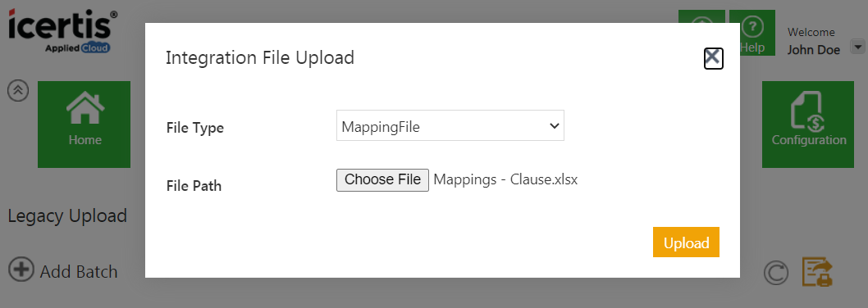Open the File Type dropdown
Screen dimensions: 868x308
[x=450, y=125]
